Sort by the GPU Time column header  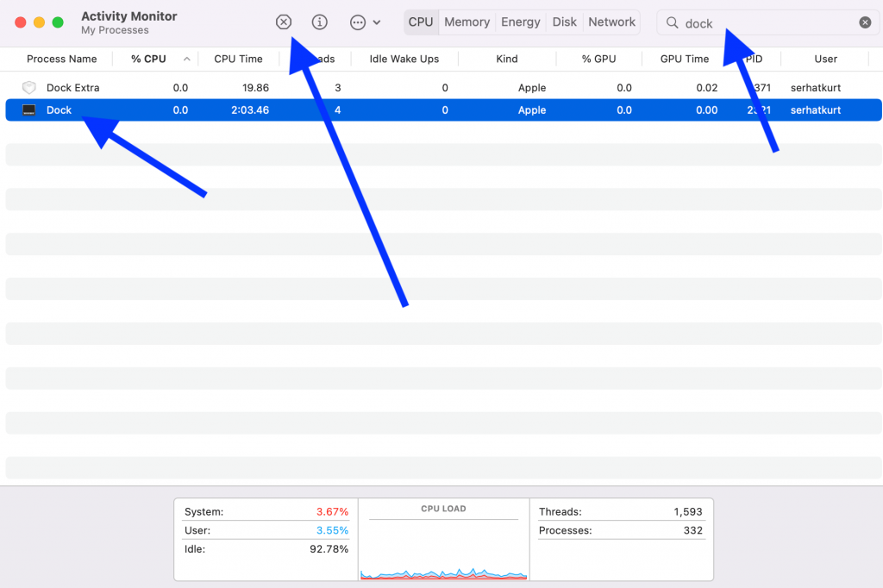684,59
